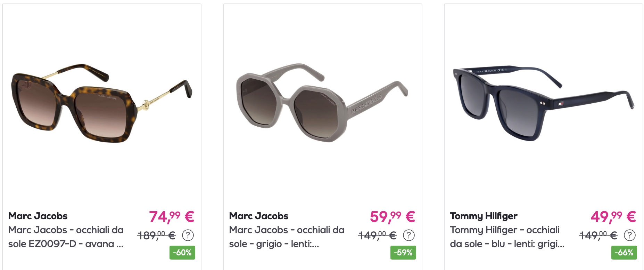
Task: Click the 74,99 € sale price
Action: tap(172, 217)
